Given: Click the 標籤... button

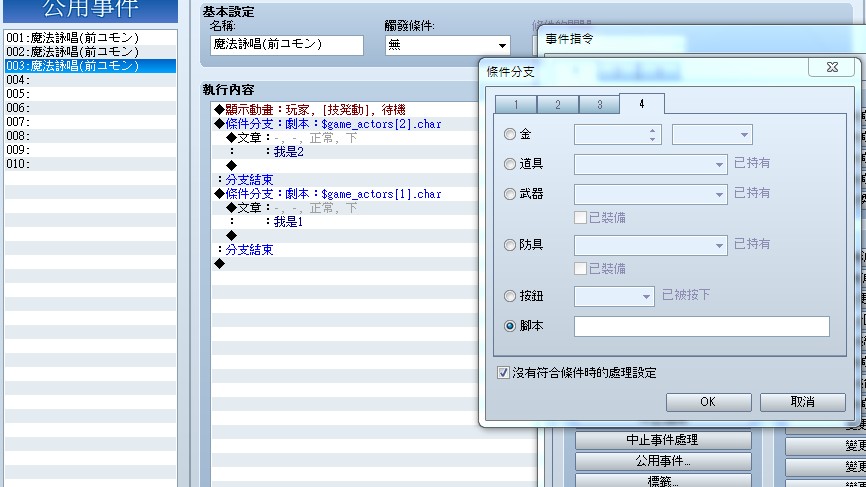Looking at the screenshot, I should (x=663, y=480).
